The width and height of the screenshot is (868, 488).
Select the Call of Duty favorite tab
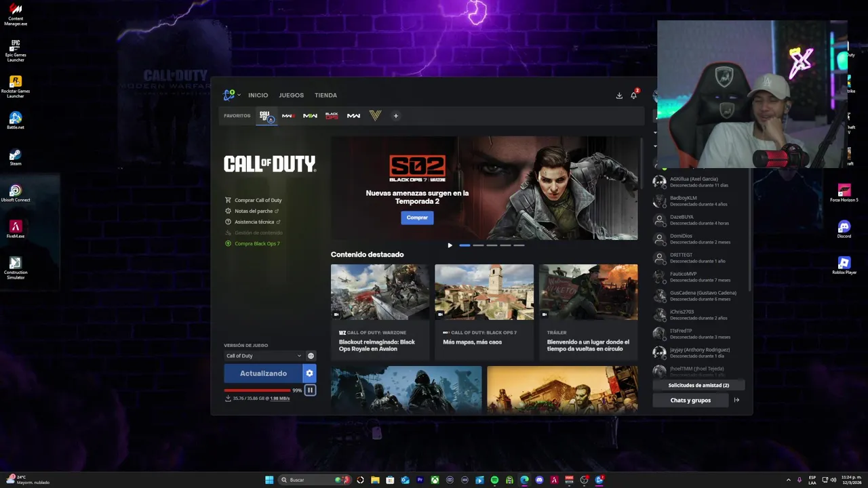point(266,116)
